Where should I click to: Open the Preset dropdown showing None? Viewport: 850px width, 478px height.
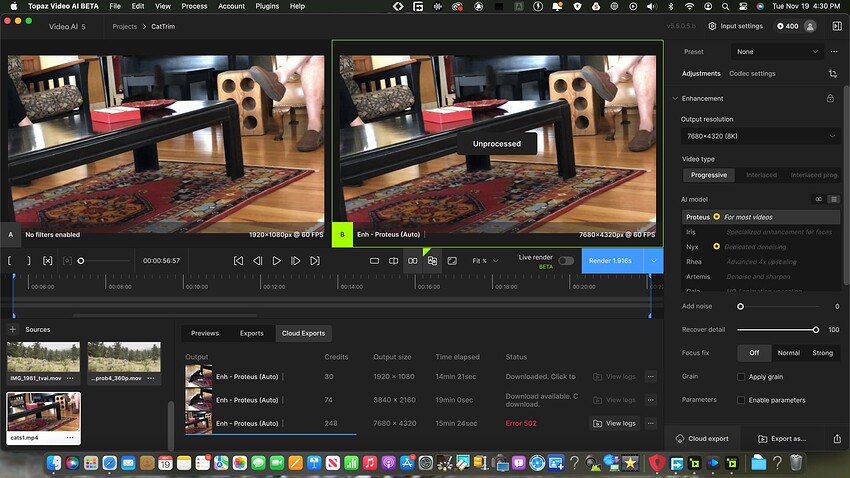(x=777, y=52)
